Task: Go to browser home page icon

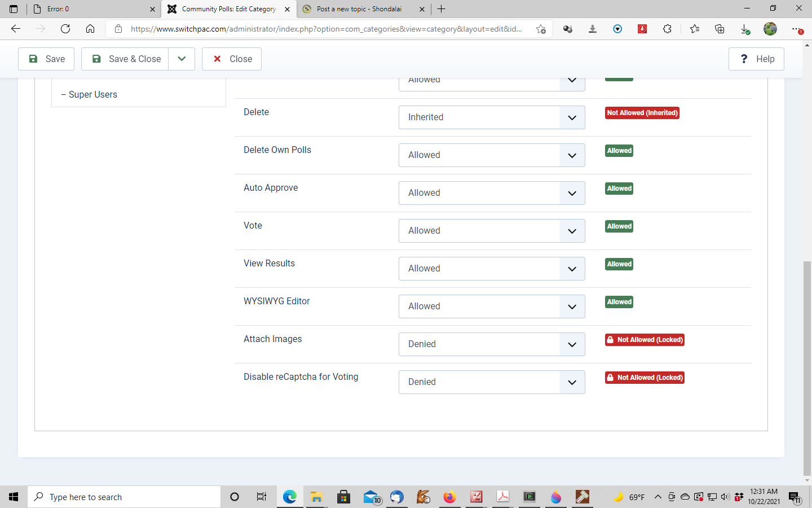Action: pos(90,29)
